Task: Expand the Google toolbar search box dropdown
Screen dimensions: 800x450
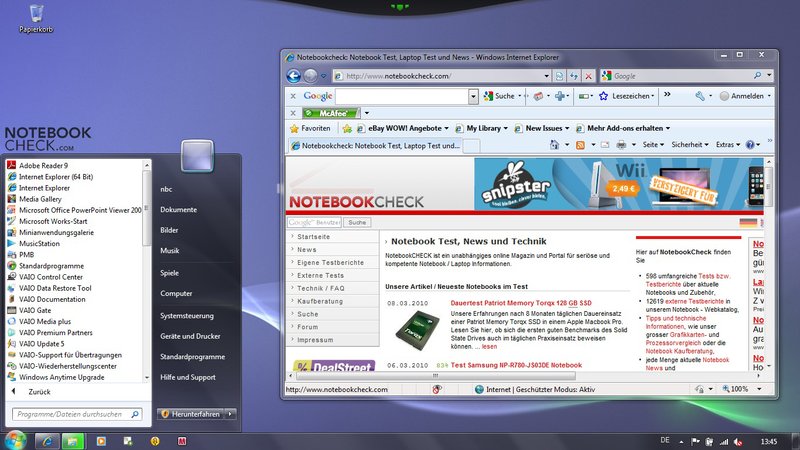Action: 473,96
